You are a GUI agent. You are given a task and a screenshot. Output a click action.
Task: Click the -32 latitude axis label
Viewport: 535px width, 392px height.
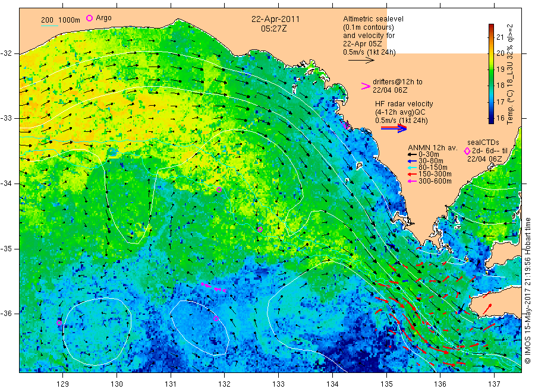(x=6, y=53)
